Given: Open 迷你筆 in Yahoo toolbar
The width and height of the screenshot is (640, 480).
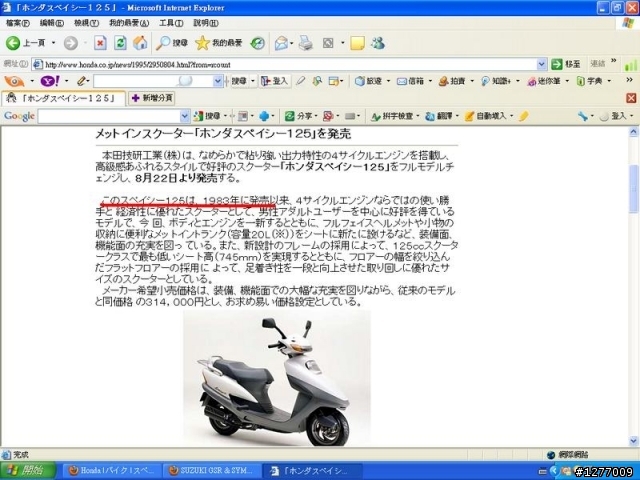Looking at the screenshot, I should (544, 81).
